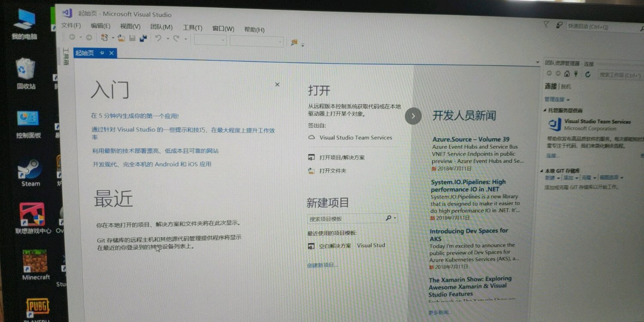
Task: Click the 打开文件夹 link
Action: tap(332, 171)
